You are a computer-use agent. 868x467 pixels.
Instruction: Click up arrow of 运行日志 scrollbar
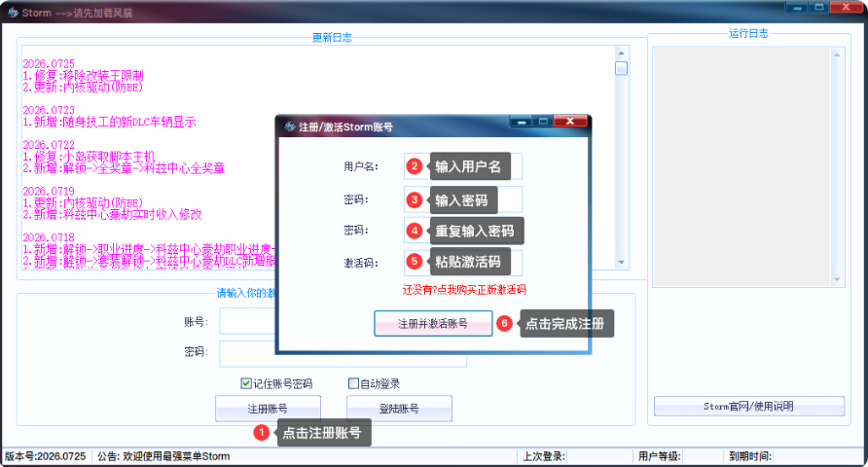coord(837,54)
